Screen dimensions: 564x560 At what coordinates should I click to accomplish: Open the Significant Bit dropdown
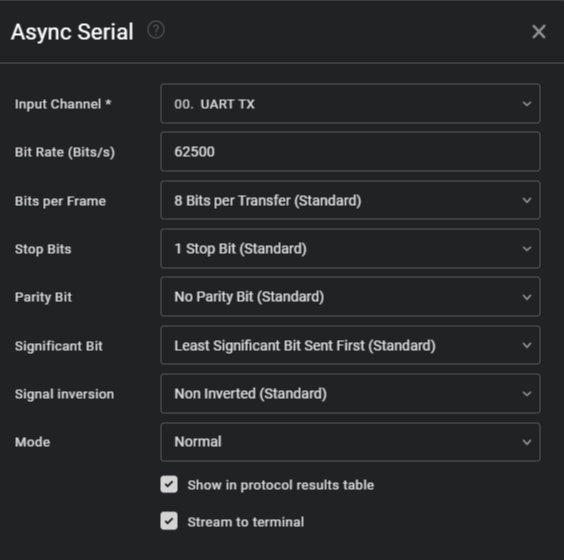(350, 345)
